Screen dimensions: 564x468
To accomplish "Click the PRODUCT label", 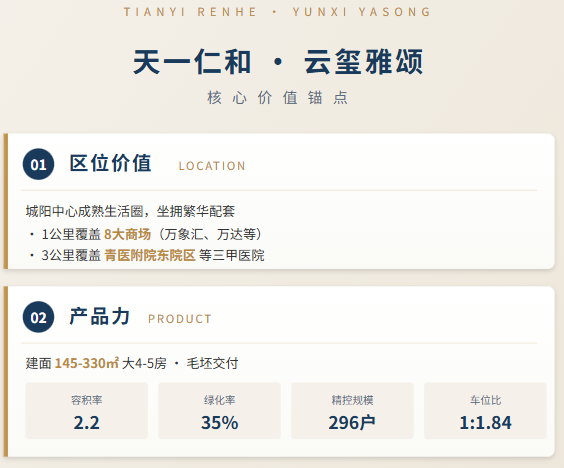I will pyautogui.click(x=180, y=319).
